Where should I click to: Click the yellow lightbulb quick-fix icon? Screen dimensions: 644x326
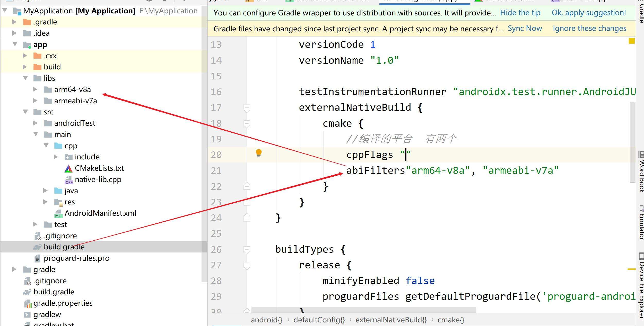tap(259, 153)
